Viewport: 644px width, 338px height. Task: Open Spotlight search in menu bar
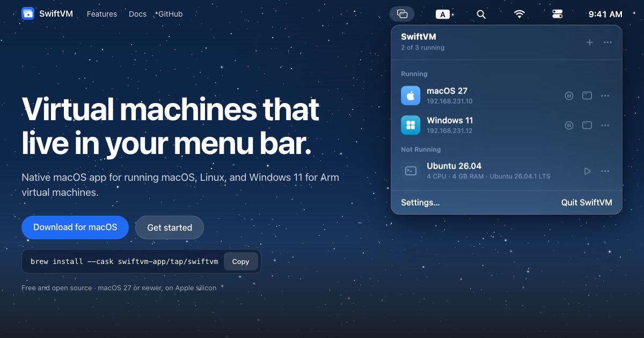481,14
